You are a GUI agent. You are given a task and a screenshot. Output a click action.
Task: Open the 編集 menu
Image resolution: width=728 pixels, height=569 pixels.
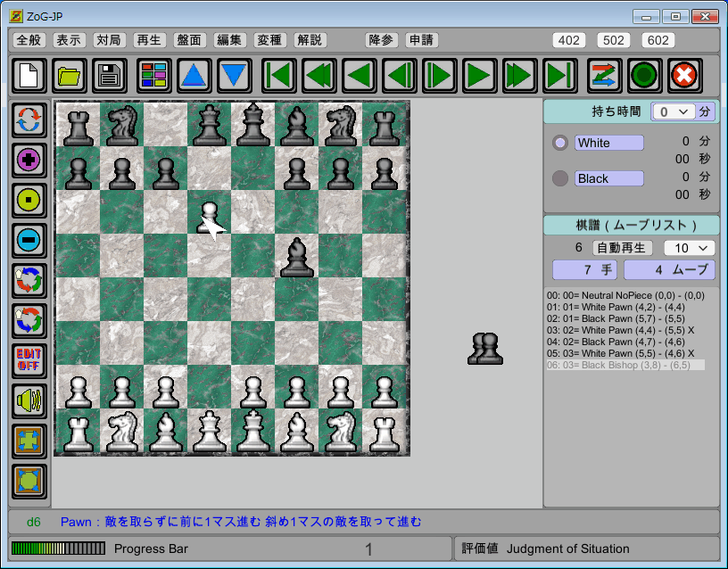(229, 40)
